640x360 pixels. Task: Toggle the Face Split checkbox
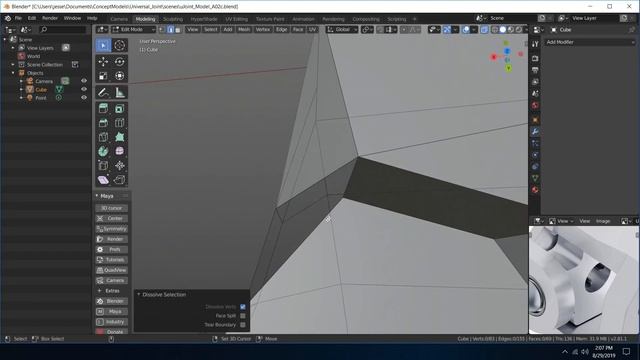(243, 316)
